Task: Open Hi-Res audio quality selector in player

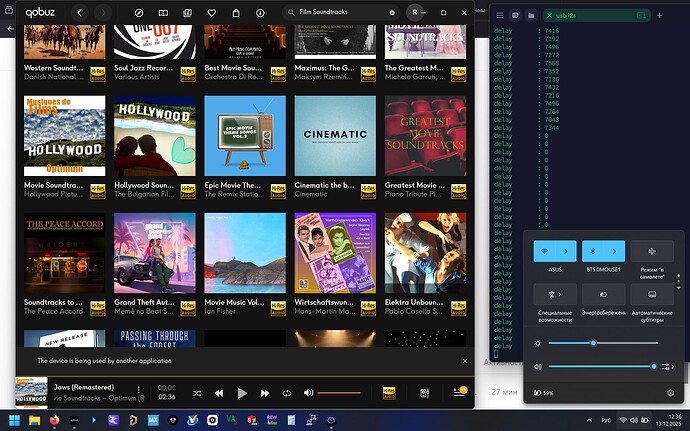Action: 389,393
